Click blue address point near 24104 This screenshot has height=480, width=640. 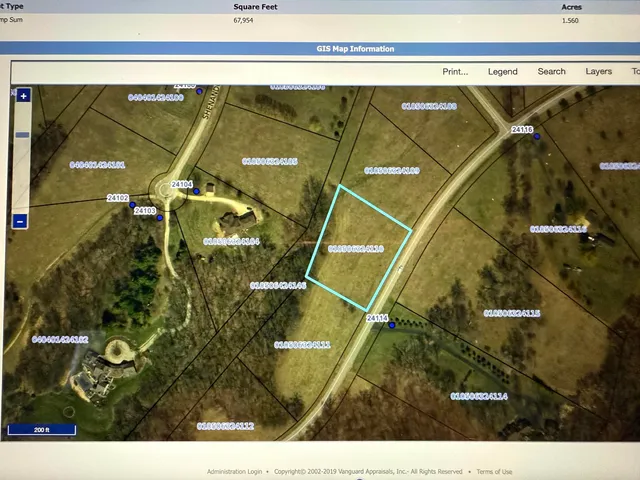(x=198, y=190)
